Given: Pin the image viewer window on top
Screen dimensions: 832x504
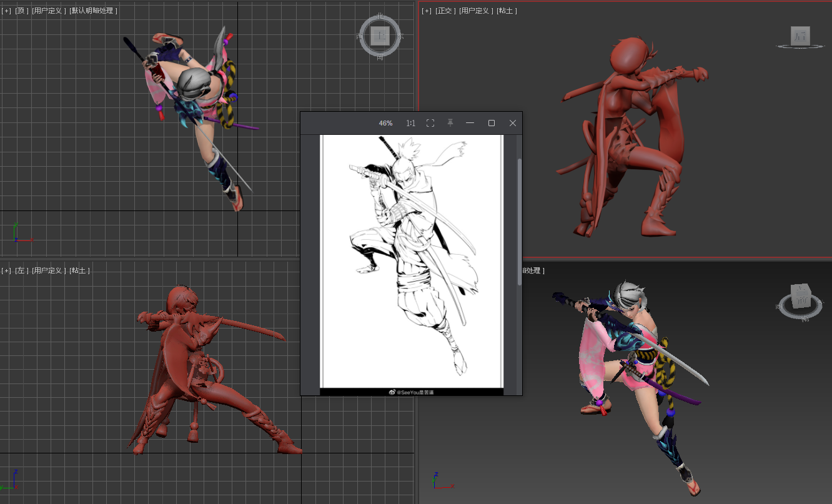Looking at the screenshot, I should click(x=450, y=123).
